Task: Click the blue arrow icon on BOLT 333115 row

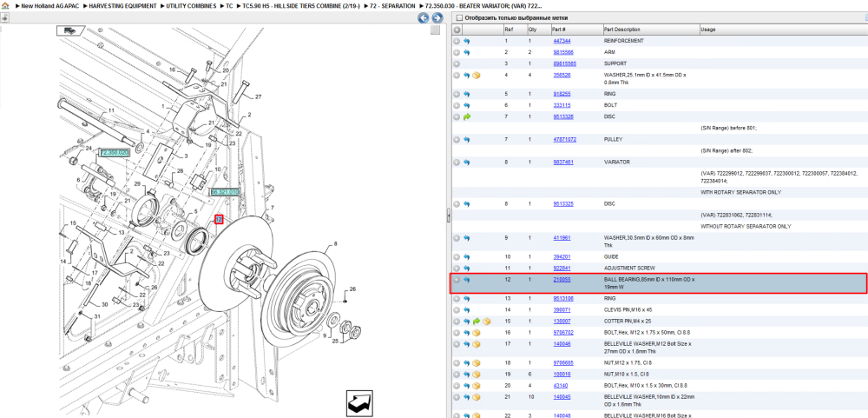Action: [x=466, y=105]
